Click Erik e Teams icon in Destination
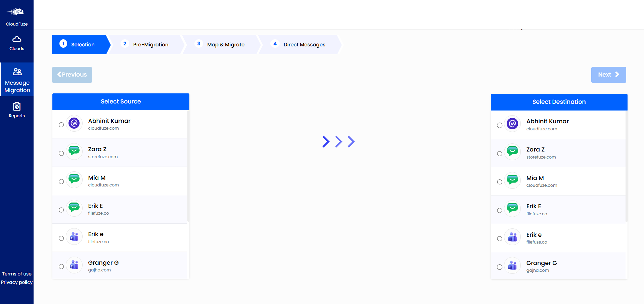The image size is (644, 304). coord(512,237)
